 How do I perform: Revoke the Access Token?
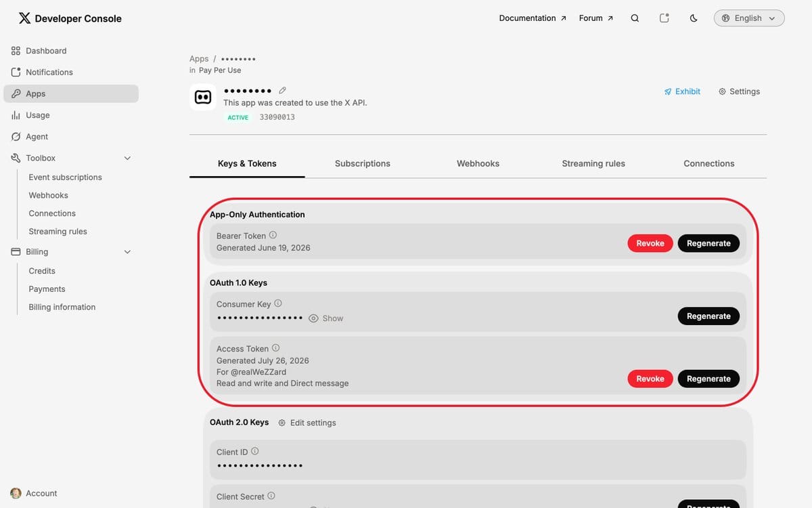coord(650,379)
